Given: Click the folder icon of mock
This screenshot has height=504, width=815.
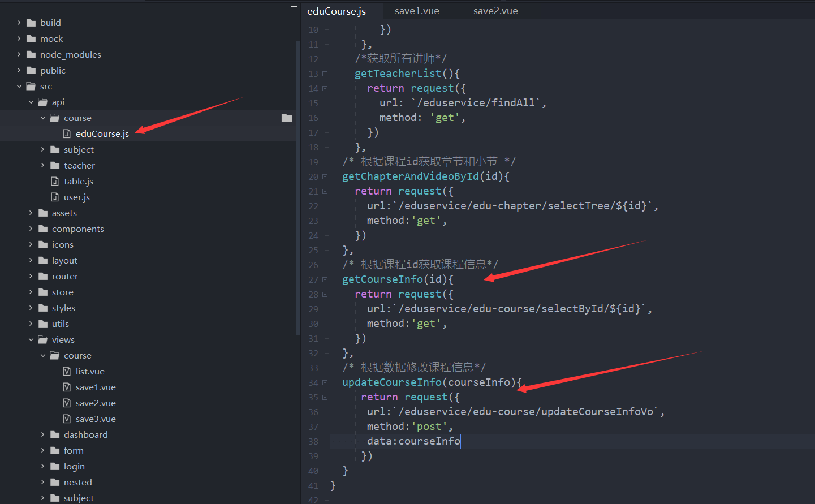Looking at the screenshot, I should 31,39.
